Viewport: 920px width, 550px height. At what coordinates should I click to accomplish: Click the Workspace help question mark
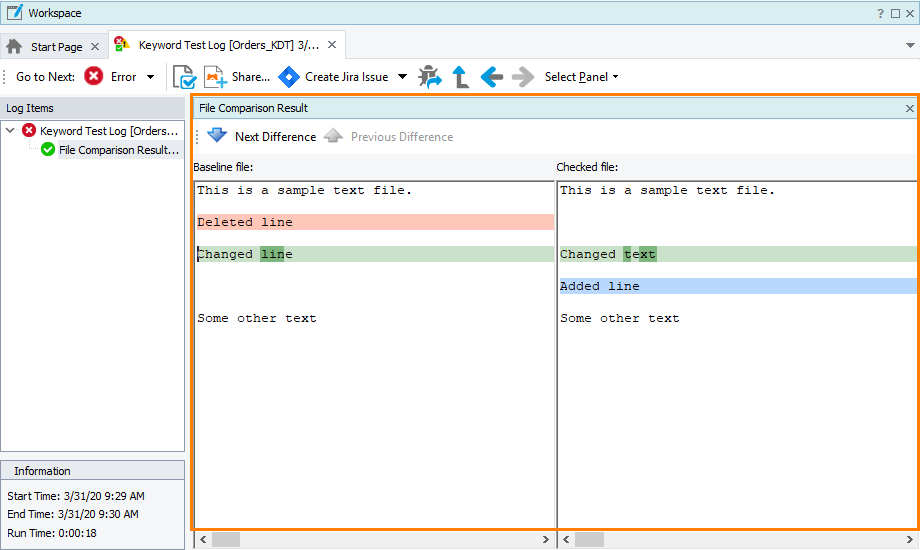click(x=880, y=13)
